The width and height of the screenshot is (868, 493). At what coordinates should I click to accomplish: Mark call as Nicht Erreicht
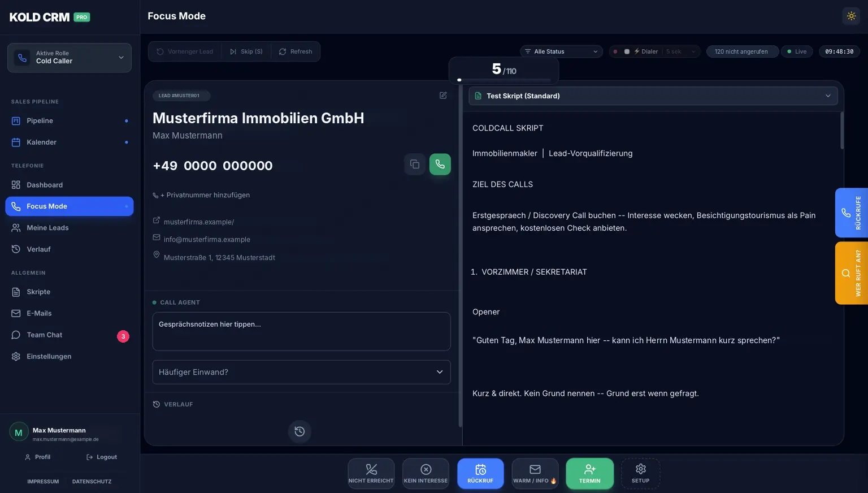[371, 473]
